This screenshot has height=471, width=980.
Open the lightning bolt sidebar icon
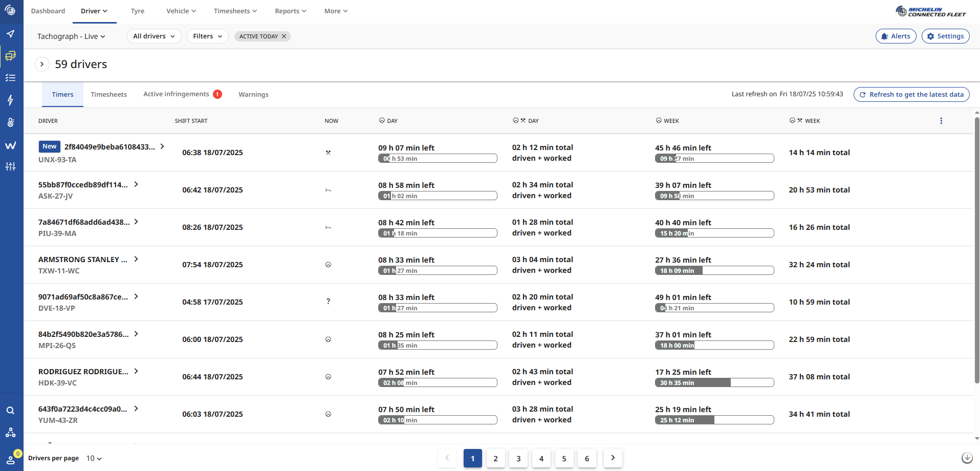[10, 100]
